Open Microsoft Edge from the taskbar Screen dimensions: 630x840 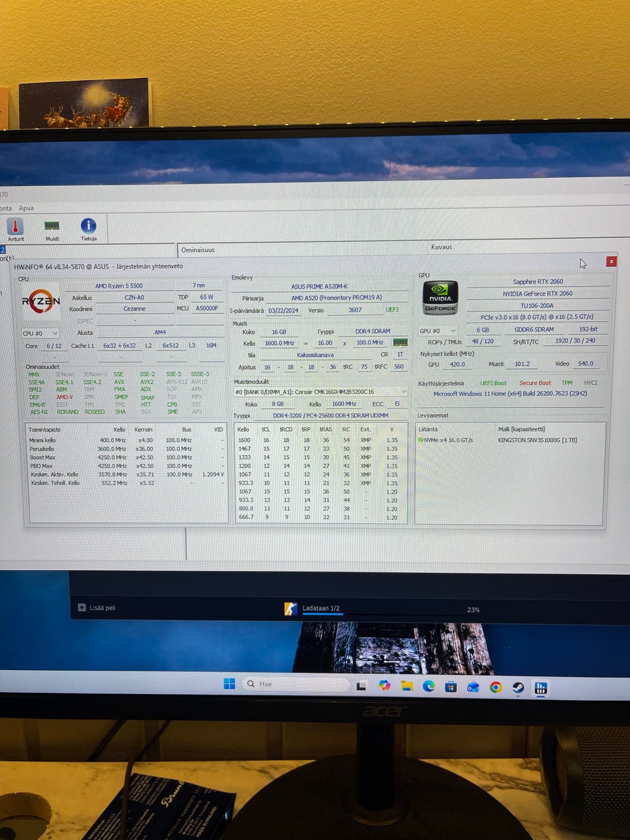(x=429, y=686)
